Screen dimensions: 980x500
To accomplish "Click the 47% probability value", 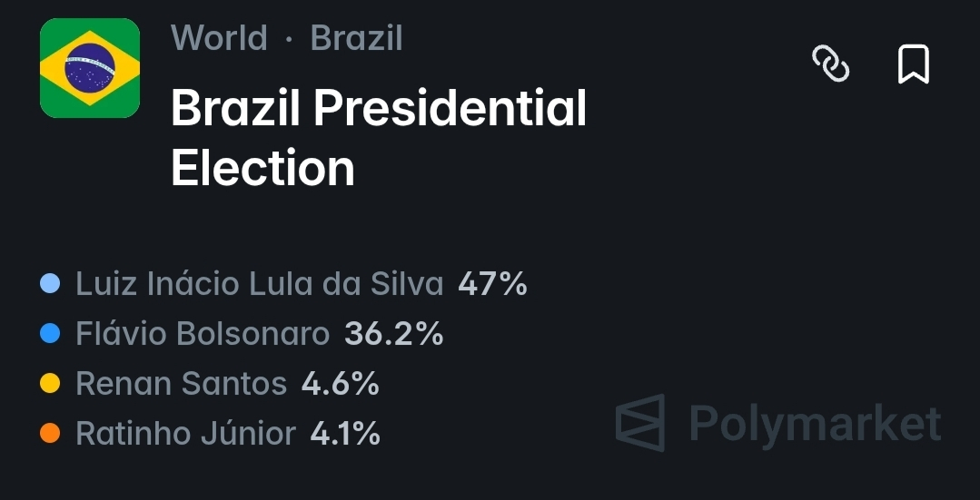I will pyautogui.click(x=492, y=284).
